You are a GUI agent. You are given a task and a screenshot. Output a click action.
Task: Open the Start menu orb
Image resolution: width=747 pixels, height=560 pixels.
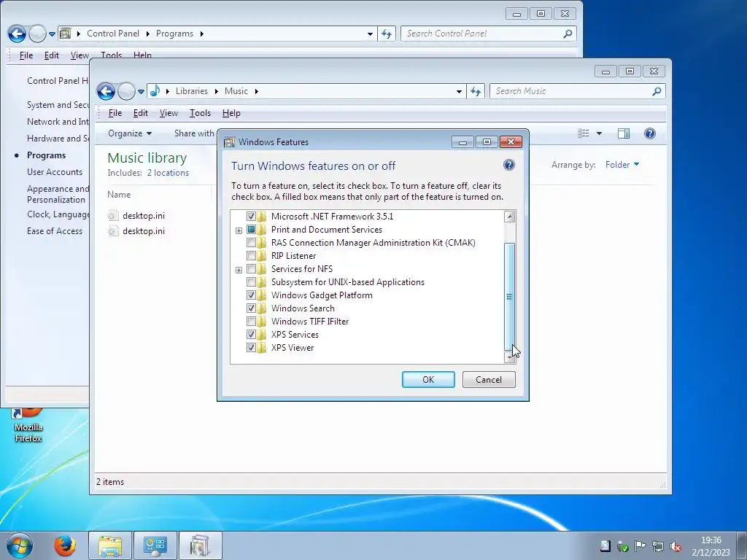click(19, 545)
